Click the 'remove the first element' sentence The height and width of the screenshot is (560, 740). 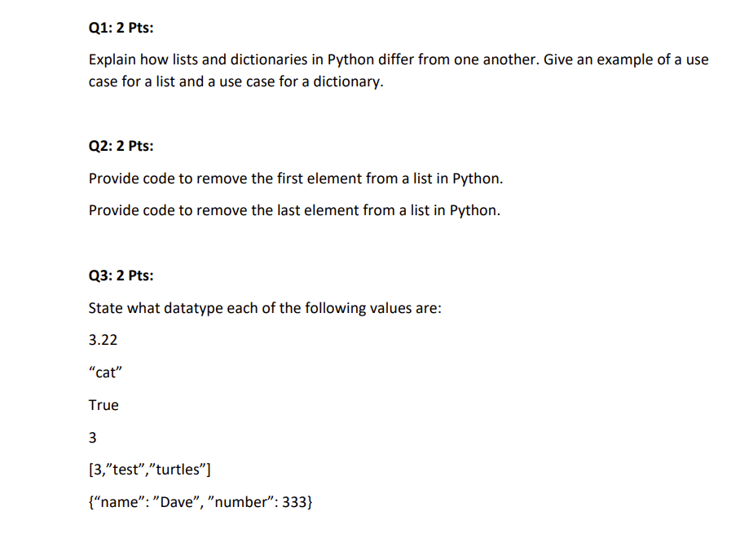(296, 179)
